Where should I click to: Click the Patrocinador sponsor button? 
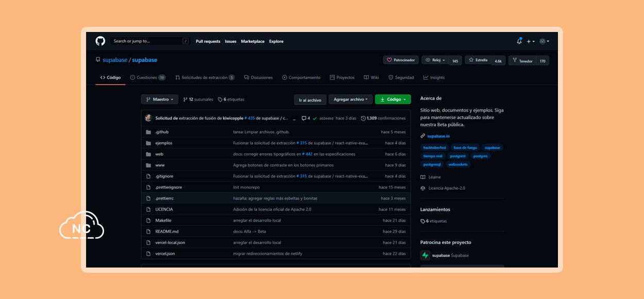coord(401,60)
